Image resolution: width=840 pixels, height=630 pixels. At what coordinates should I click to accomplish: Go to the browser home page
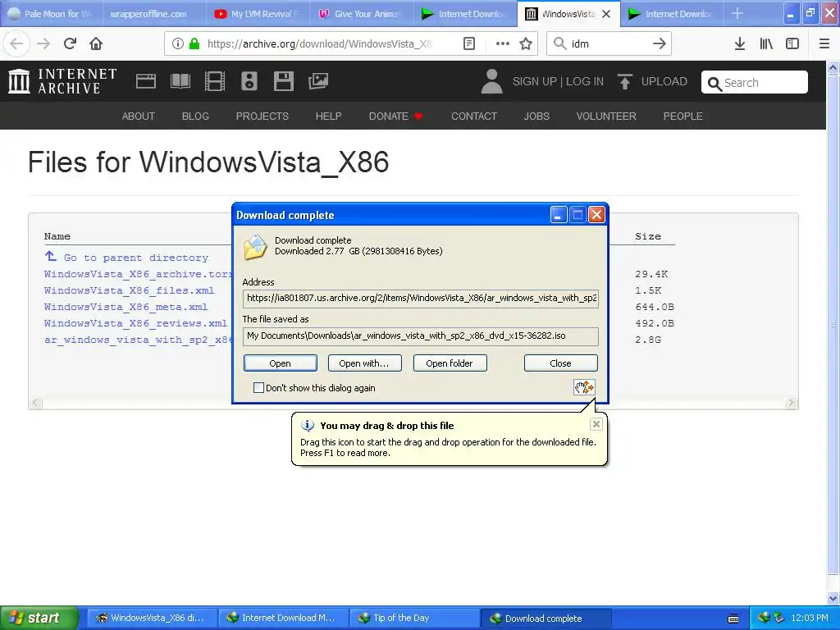pyautogui.click(x=96, y=43)
